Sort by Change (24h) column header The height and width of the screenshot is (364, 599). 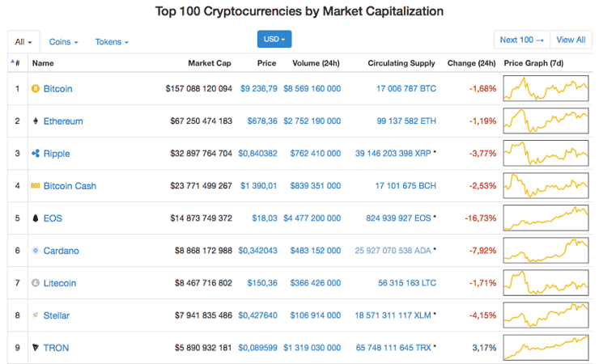[x=470, y=63]
